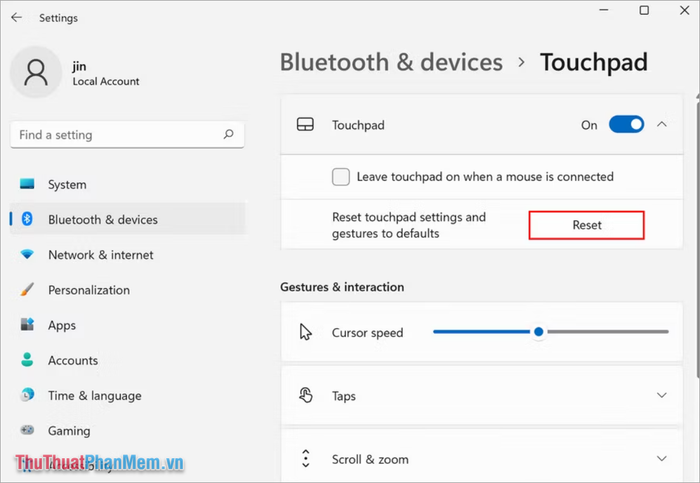Check Leave touchpad on when mouse connected
The image size is (700, 483).
coord(341,177)
